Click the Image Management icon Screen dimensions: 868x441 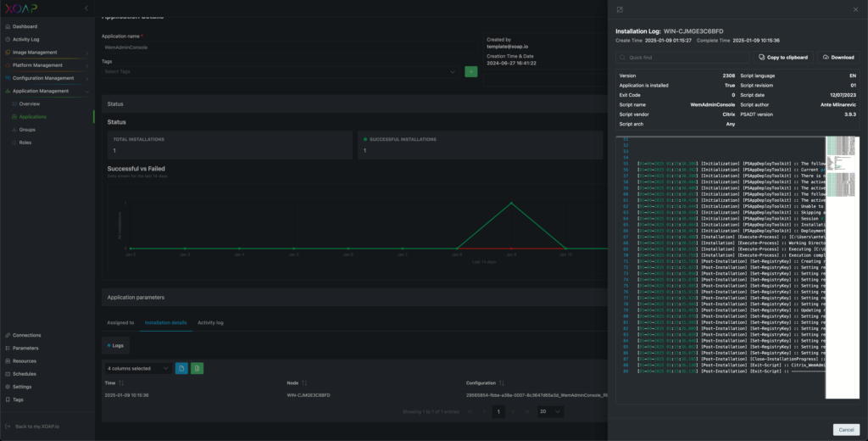tap(7, 53)
